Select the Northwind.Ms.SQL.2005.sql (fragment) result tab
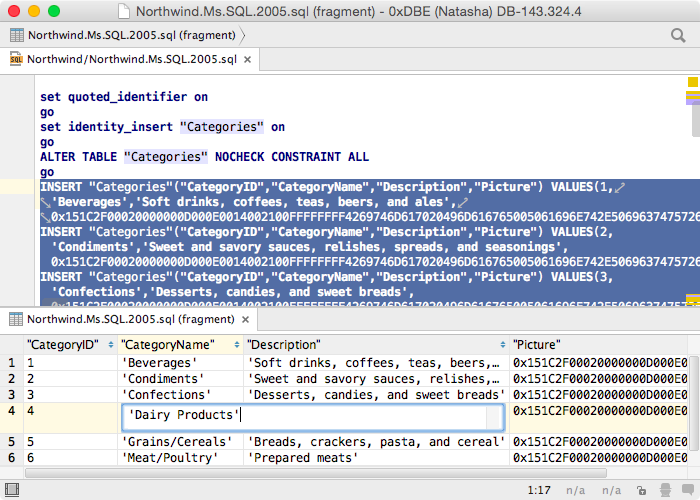 click(129, 319)
